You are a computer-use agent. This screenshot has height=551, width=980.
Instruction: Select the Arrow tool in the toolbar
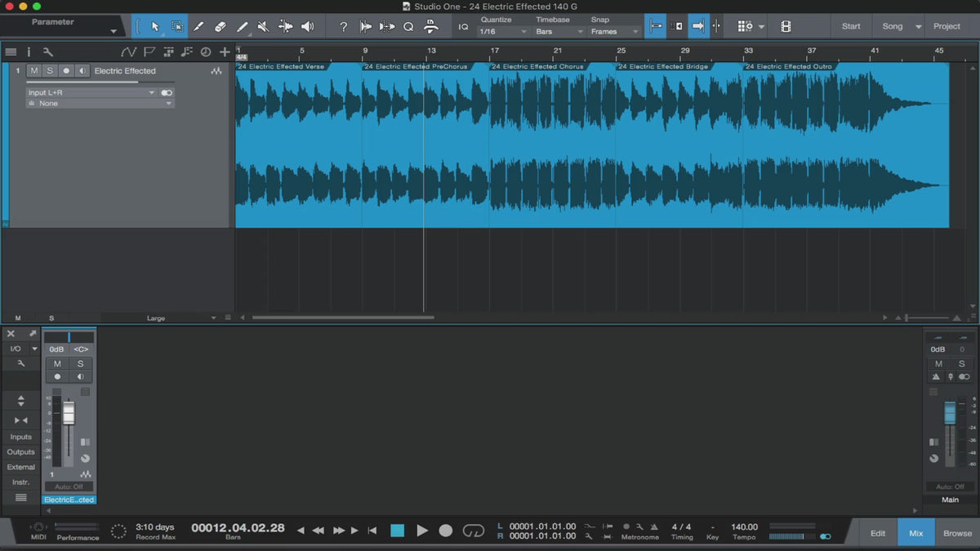pos(155,26)
